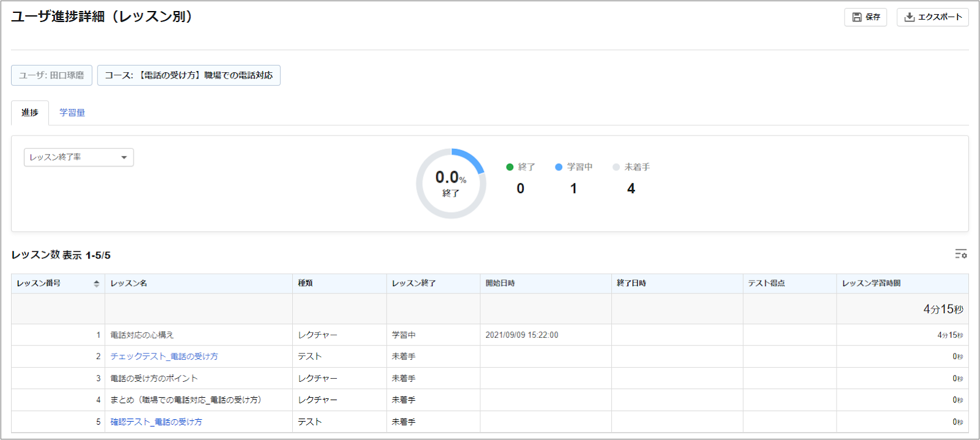Select the 進捗 tab
The image size is (980, 440).
[30, 113]
